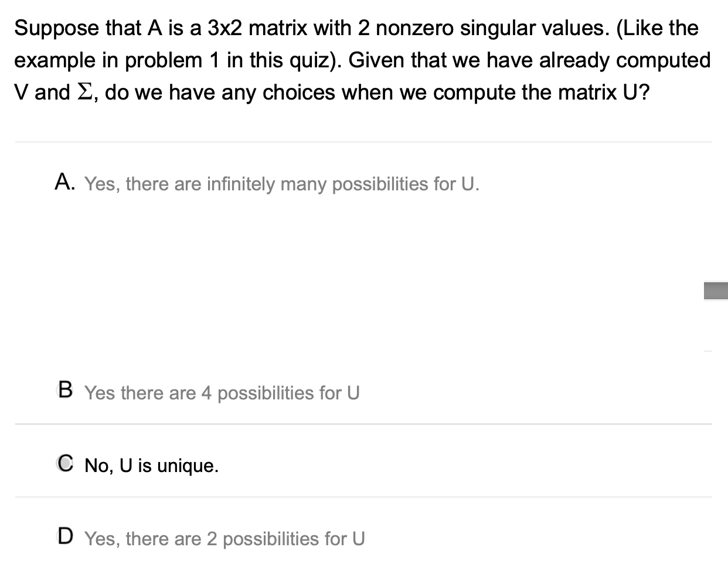Click the '2 possibilities for U' answer text
Screen dimensions: 728x588
pyautogui.click(x=225, y=538)
